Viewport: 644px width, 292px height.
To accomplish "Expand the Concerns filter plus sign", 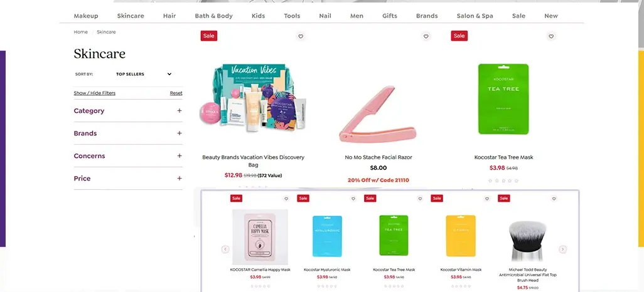I will point(180,156).
